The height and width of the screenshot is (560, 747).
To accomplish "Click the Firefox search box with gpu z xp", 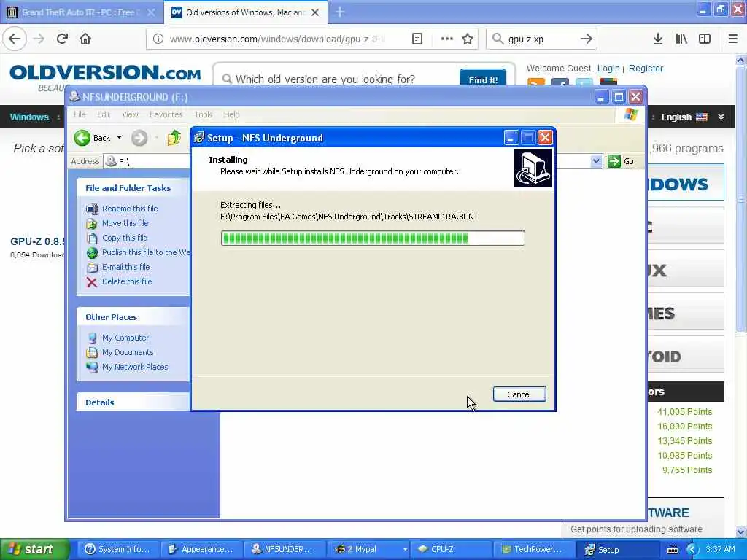I will (x=541, y=39).
